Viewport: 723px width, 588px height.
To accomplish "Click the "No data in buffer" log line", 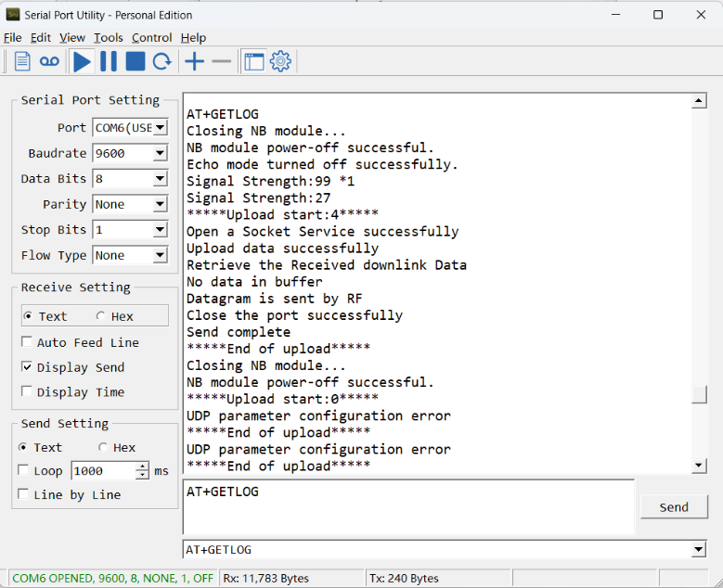I will (x=254, y=282).
